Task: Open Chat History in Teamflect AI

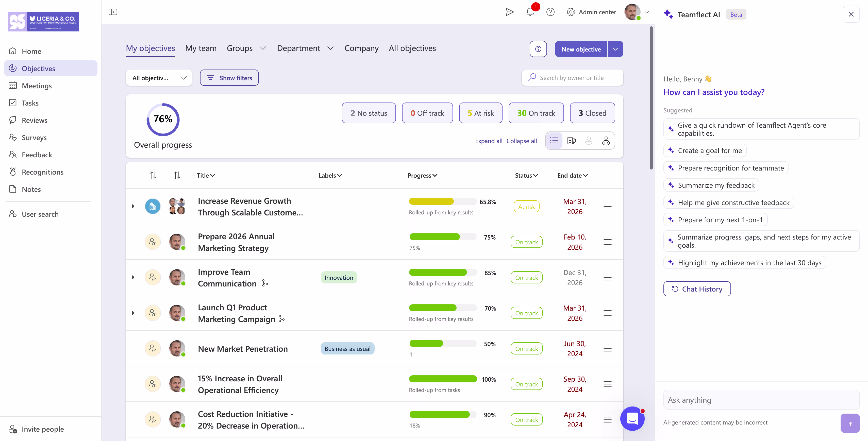Action: click(x=697, y=289)
